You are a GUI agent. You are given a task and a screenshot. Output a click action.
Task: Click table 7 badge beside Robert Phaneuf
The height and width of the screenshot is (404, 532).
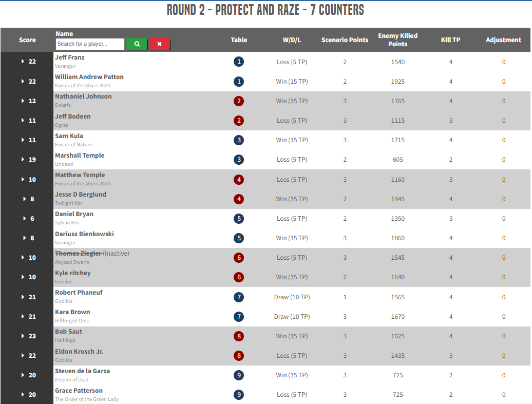coord(239,297)
